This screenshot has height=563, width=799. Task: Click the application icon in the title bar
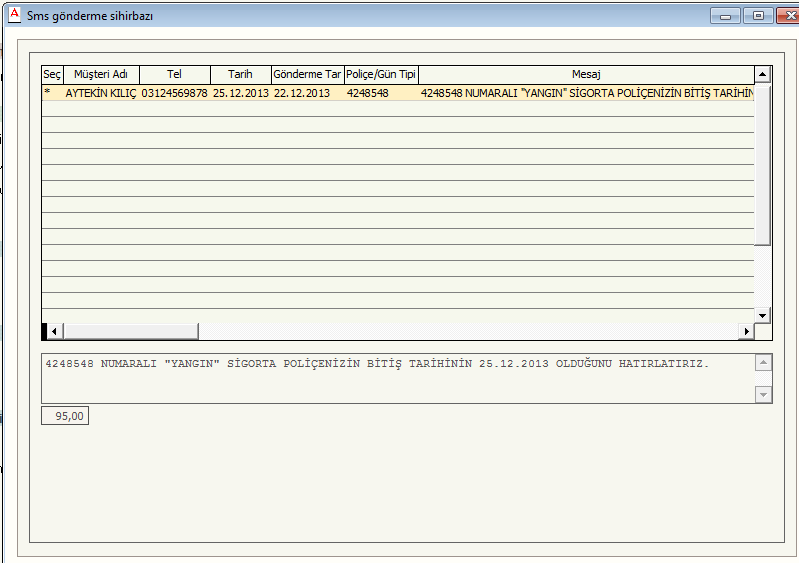[14, 16]
